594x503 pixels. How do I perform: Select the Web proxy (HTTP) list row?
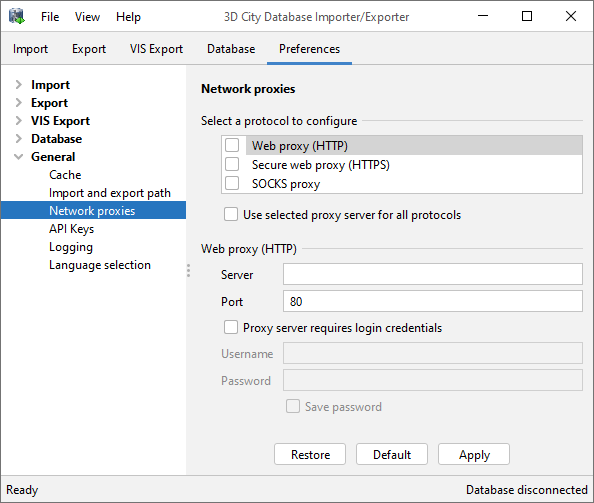[414, 145]
